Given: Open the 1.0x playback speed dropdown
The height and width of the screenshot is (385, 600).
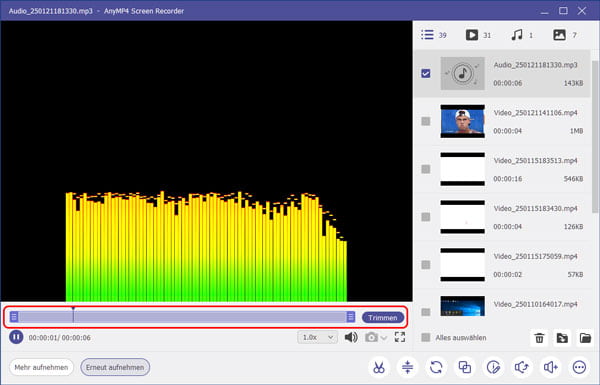Looking at the screenshot, I should click(317, 337).
